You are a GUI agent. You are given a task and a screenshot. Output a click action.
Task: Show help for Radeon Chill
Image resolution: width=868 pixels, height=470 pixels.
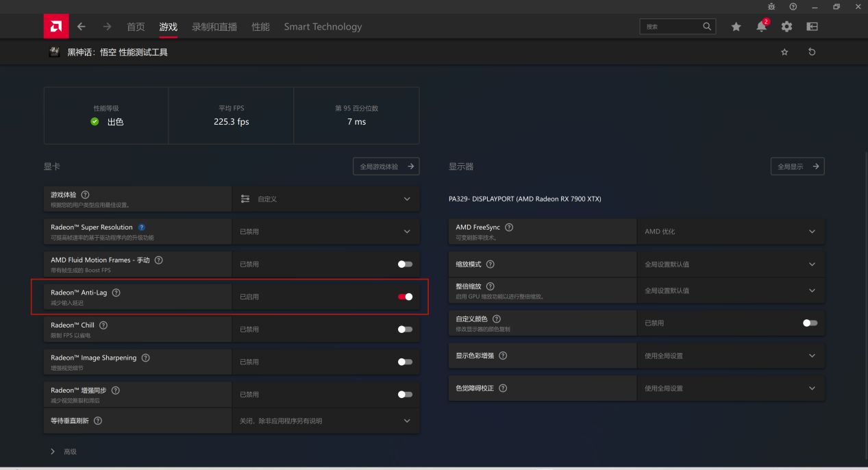tap(103, 325)
